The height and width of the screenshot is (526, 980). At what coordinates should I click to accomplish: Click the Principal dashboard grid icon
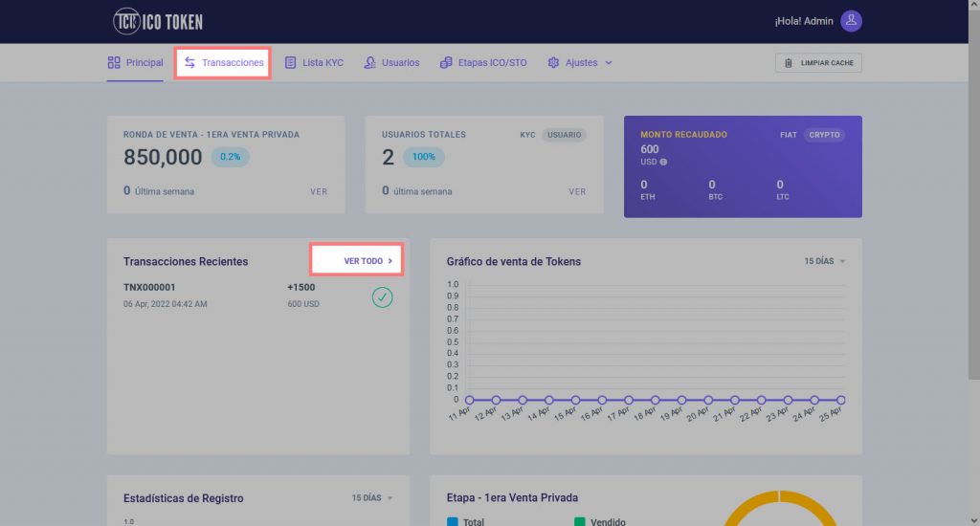[114, 62]
